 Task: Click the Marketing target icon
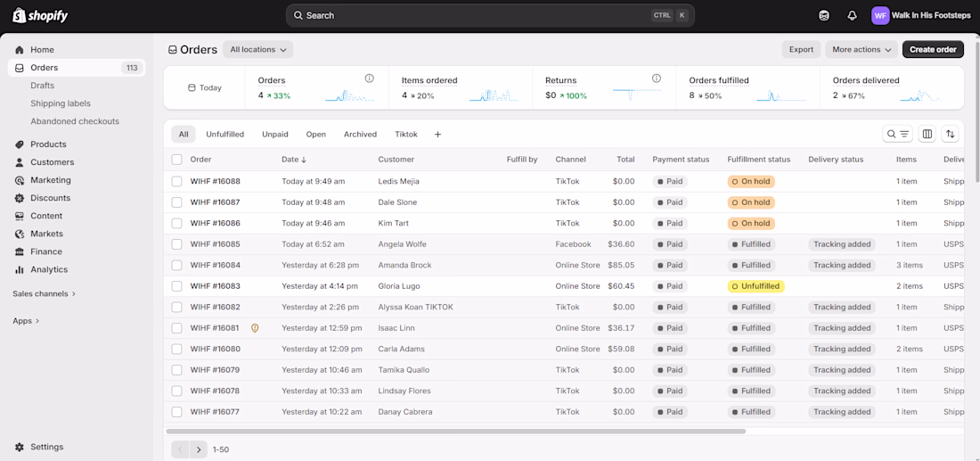point(20,180)
